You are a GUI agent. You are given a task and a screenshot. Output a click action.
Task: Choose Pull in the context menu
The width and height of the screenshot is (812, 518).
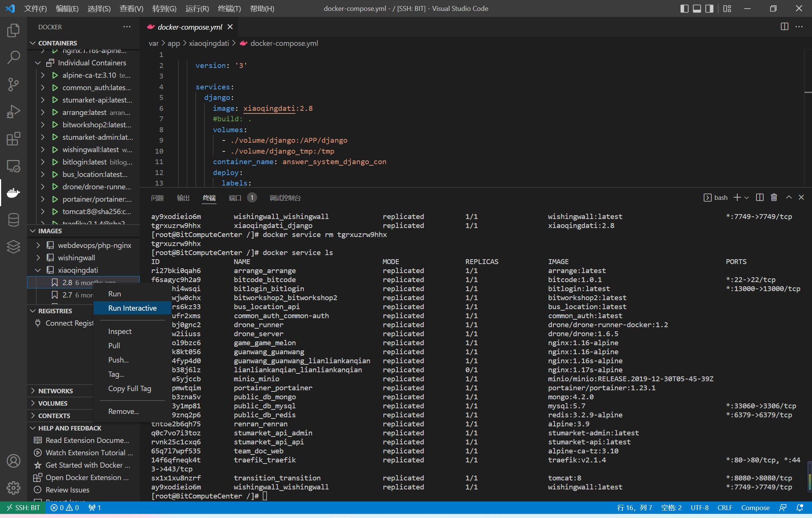(132, 346)
